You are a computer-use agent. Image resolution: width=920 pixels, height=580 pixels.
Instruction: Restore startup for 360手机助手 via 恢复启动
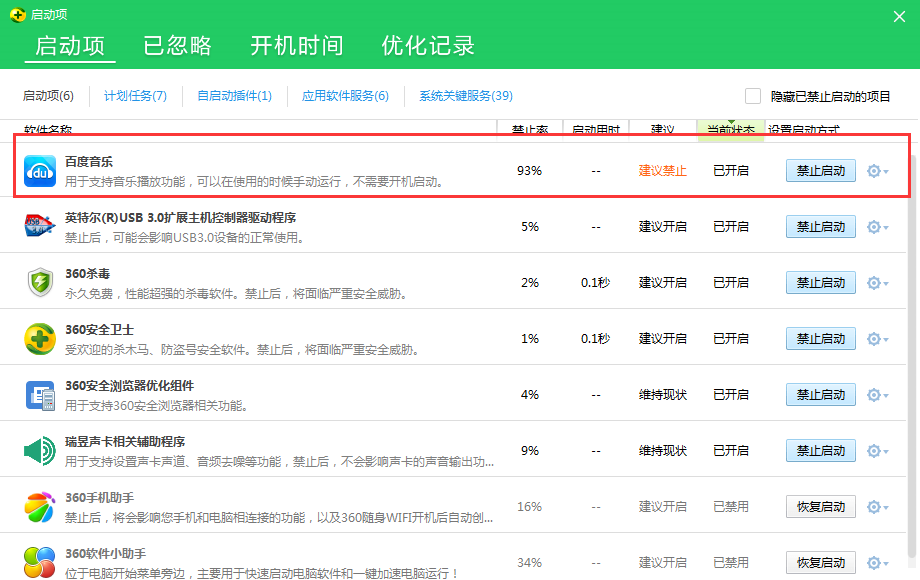click(x=820, y=506)
